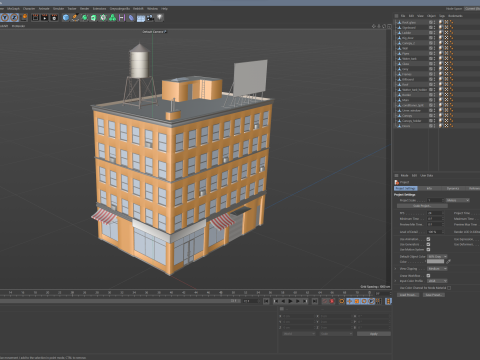Click the FPS input field

tap(435, 213)
